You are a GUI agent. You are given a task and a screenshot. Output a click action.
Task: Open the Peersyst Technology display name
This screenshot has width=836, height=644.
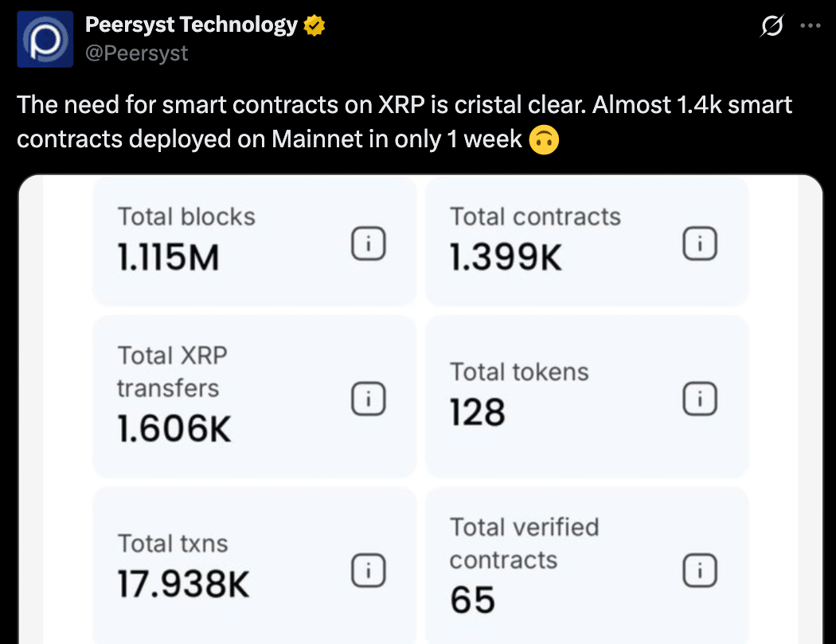(x=191, y=25)
